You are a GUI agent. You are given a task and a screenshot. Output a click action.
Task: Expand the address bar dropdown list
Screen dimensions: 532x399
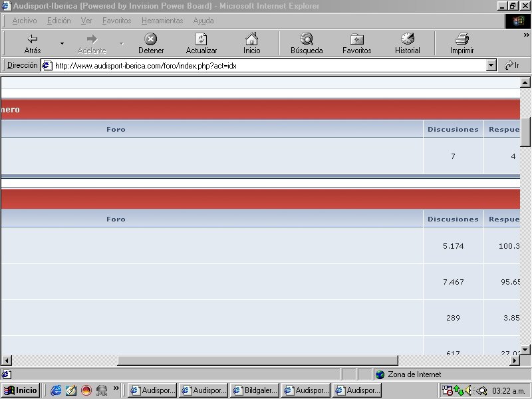pos(491,65)
